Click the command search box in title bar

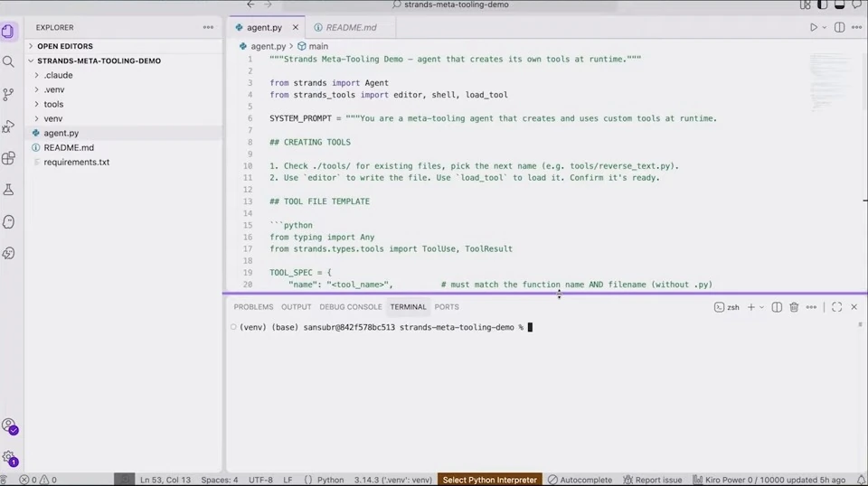coord(449,5)
